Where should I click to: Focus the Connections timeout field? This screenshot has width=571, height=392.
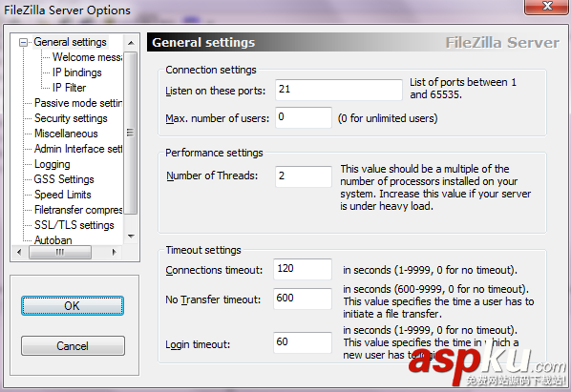pos(303,269)
